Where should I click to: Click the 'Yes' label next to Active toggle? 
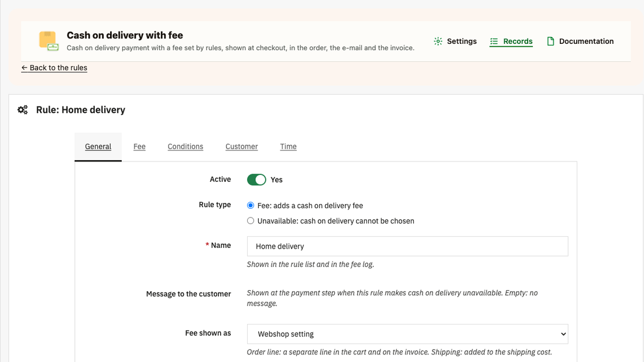tap(276, 180)
